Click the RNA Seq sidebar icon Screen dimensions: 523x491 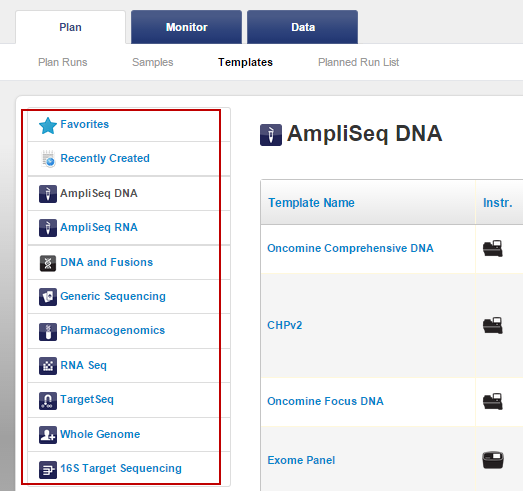click(48, 366)
